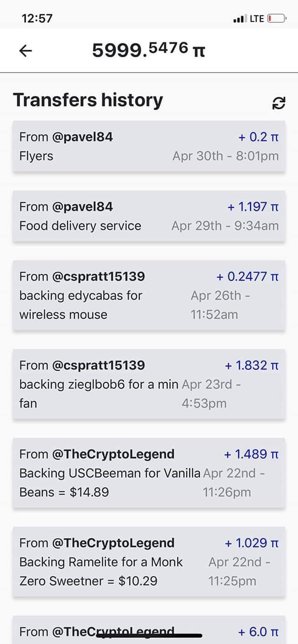The width and height of the screenshot is (298, 644).
Task: Refresh the transfers history
Action: [278, 103]
